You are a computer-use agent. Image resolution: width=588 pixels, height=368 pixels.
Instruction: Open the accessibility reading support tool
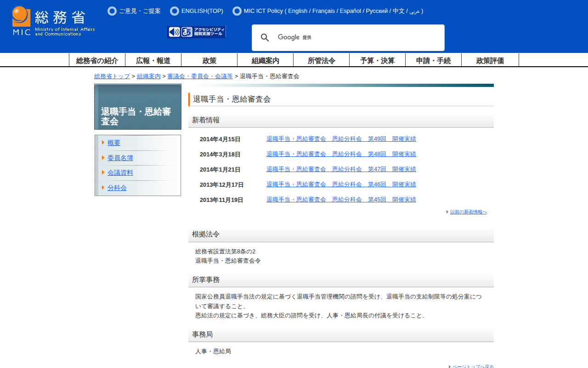[197, 32]
